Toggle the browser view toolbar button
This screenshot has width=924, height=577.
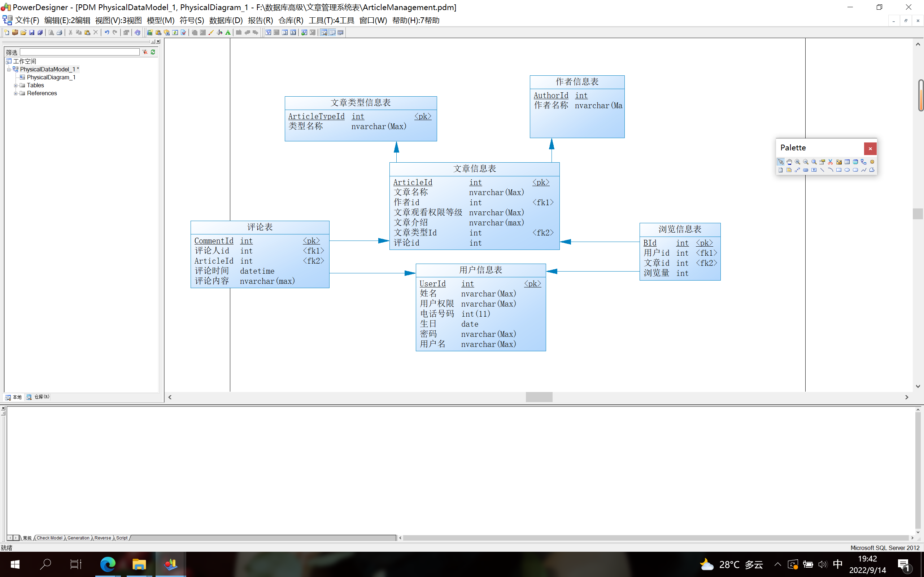pos(324,32)
